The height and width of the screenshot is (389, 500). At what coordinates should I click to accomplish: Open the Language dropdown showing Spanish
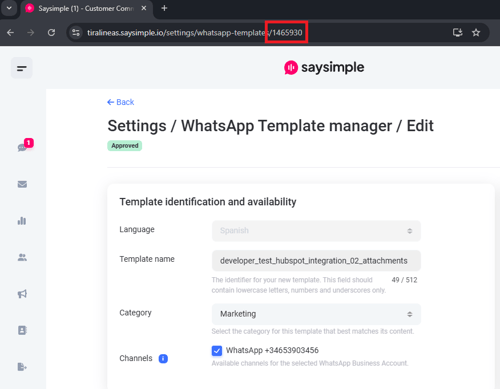click(x=316, y=231)
